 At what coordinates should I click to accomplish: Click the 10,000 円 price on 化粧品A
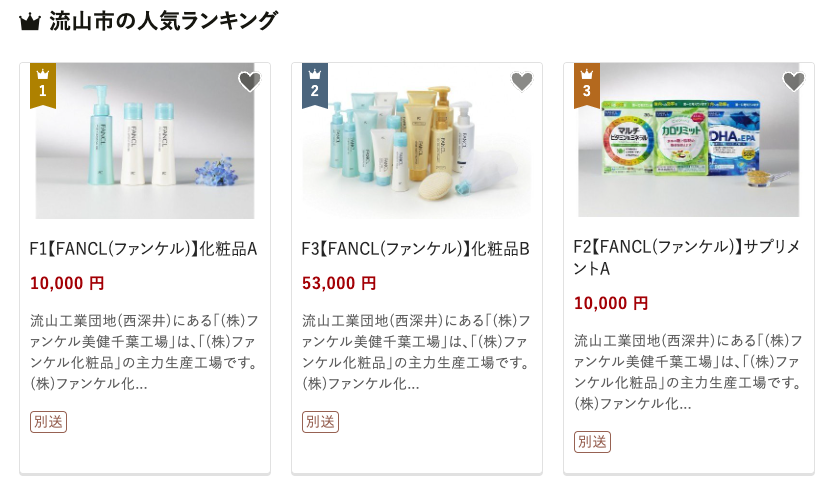(67, 283)
